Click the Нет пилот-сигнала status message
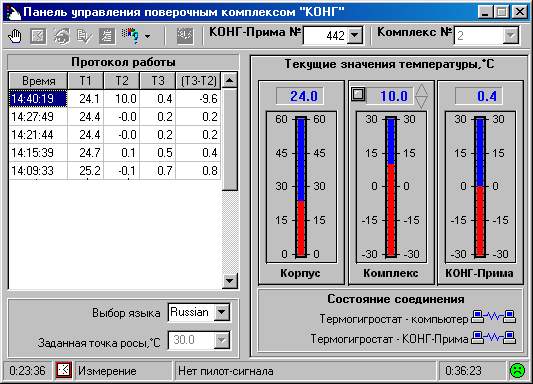This screenshot has height=384, width=533. click(226, 371)
